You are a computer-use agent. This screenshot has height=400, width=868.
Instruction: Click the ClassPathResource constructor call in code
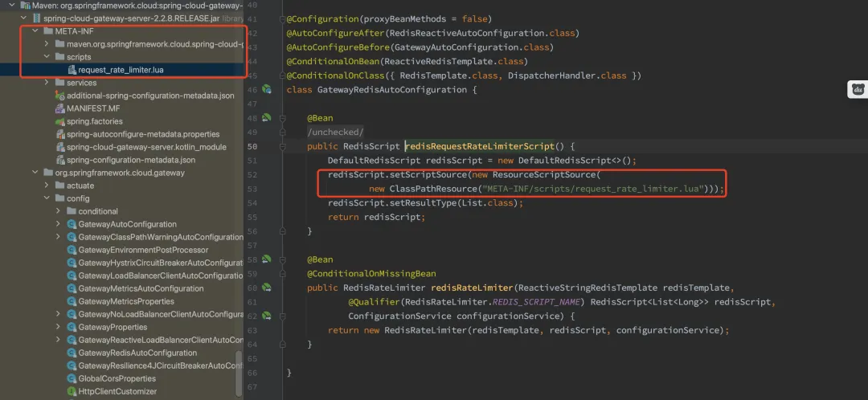pos(433,189)
